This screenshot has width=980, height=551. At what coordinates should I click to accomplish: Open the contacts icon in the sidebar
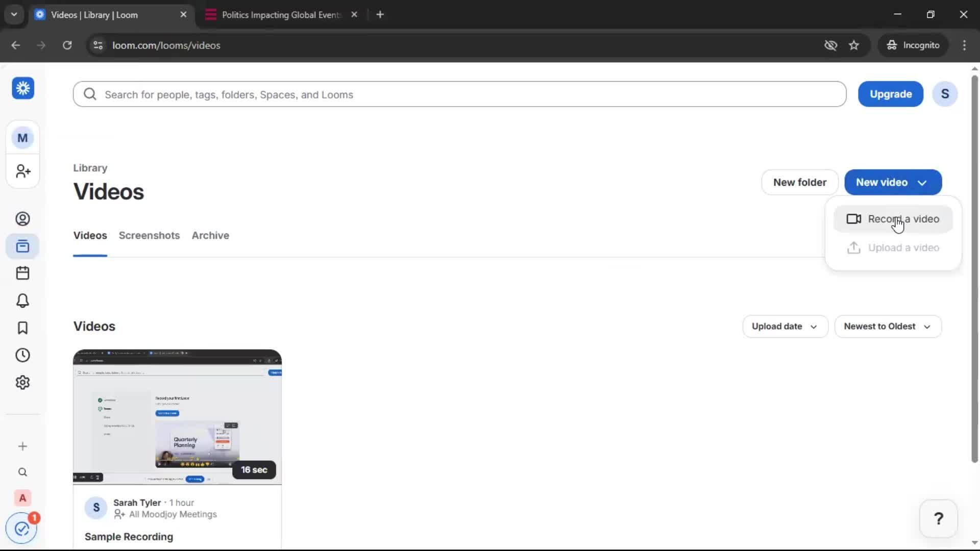22,218
